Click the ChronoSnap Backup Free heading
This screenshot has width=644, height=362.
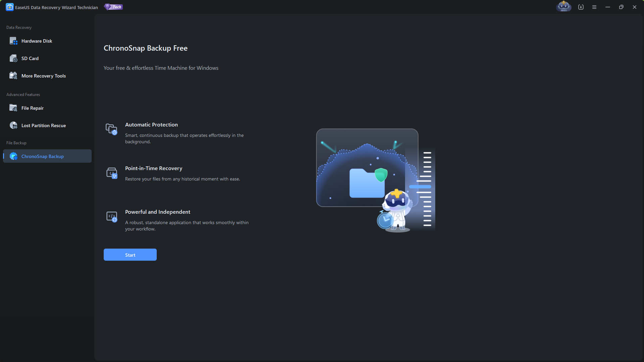click(145, 48)
